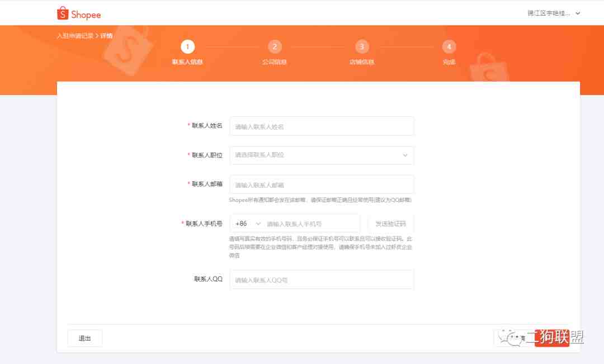Click the 联系人QQ input field

pyautogui.click(x=322, y=280)
